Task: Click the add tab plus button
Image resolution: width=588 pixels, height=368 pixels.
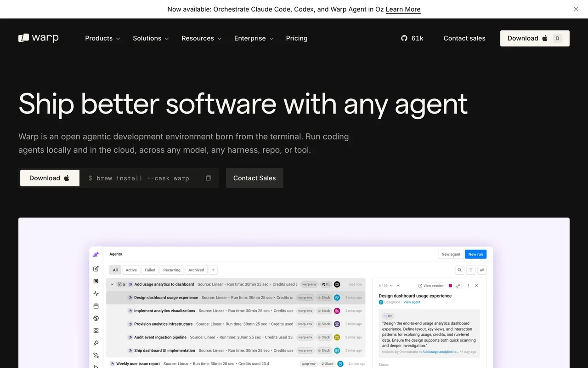Action: 213,270
